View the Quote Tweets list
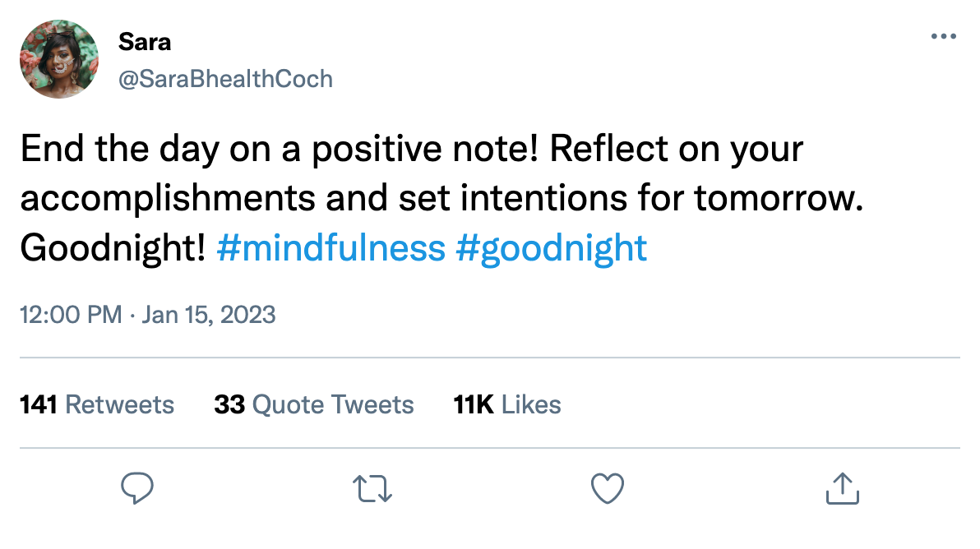The width and height of the screenshot is (980, 549). tap(333, 404)
